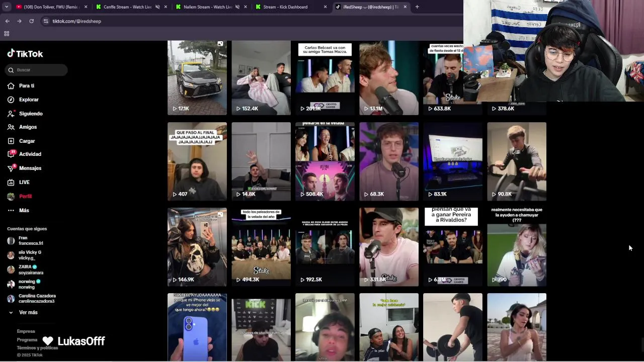Image resolution: width=644 pixels, height=362 pixels.
Task: Expand the Ver más followed accounts list
Action: tap(23, 313)
